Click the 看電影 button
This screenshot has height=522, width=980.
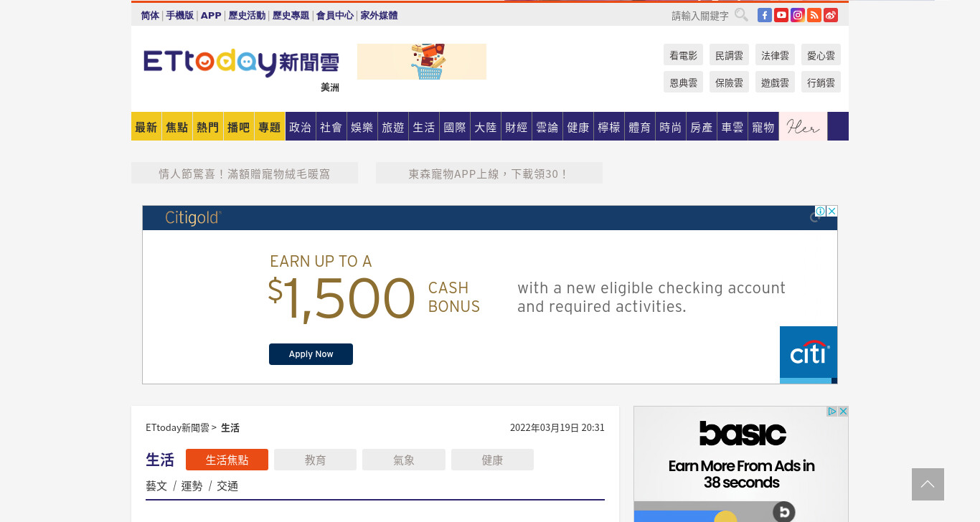(683, 54)
